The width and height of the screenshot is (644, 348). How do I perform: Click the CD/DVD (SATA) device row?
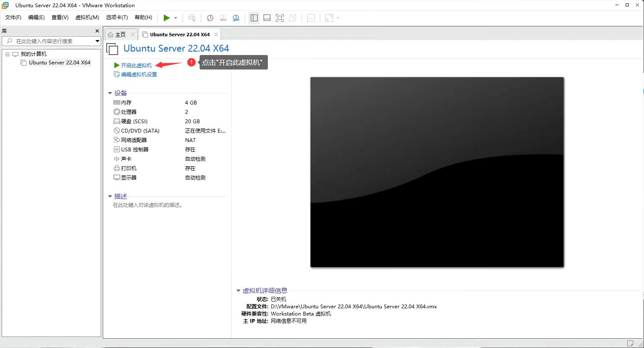coord(170,131)
